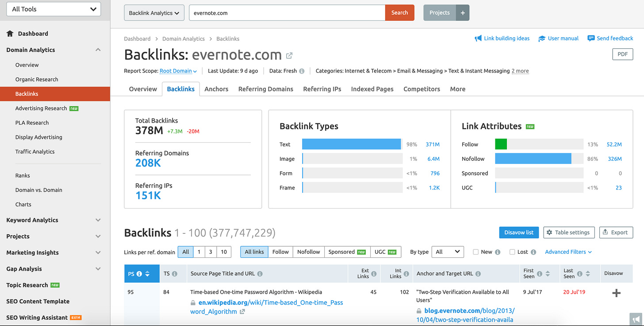
Task: Click info icon for Source Page Title and URL
Action: [260, 274]
